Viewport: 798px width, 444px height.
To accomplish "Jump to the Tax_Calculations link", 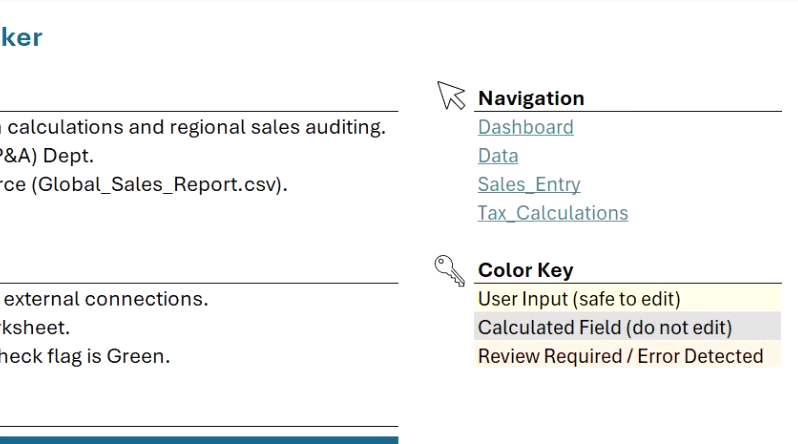I will pos(553,213).
